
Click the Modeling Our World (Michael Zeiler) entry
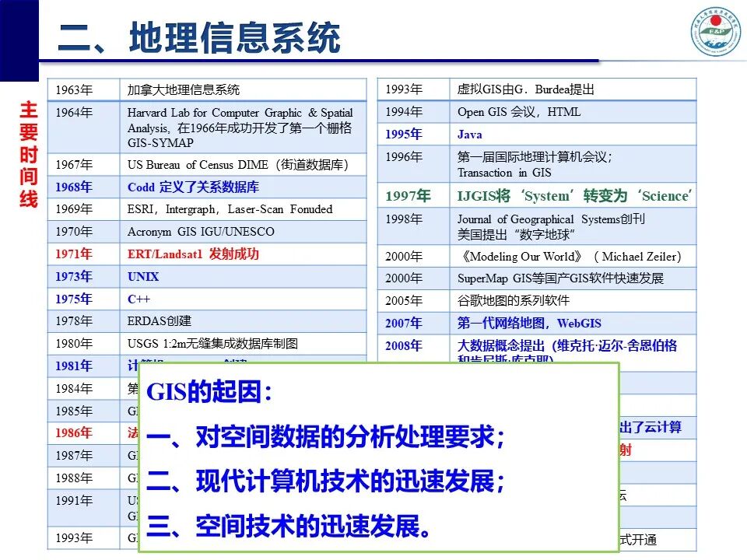[x=573, y=256]
